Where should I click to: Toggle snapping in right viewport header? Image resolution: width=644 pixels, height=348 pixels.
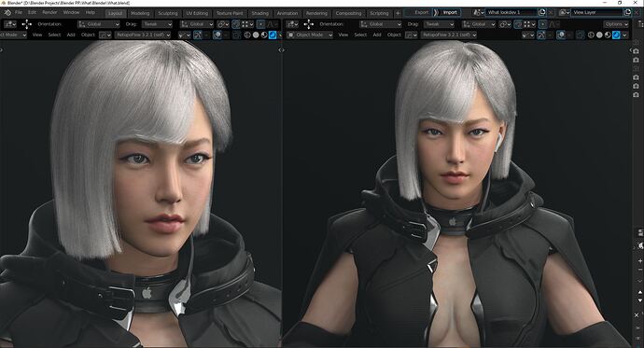[x=518, y=24]
